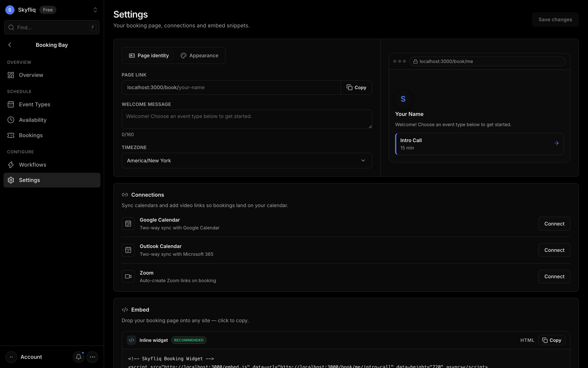Click the Skyfliq workspace avatar icon

[x=10, y=10]
